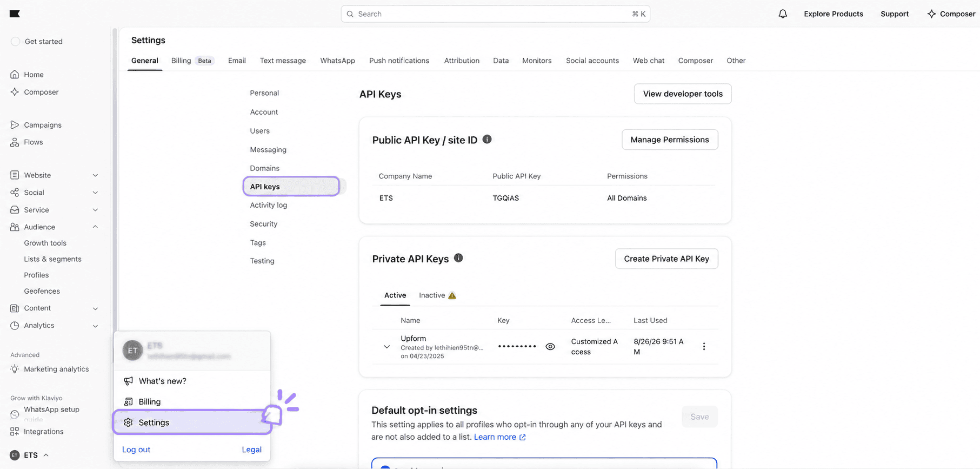This screenshot has height=469, width=980.
Task: Click the ET avatar in account popup
Action: pyautogui.click(x=132, y=351)
